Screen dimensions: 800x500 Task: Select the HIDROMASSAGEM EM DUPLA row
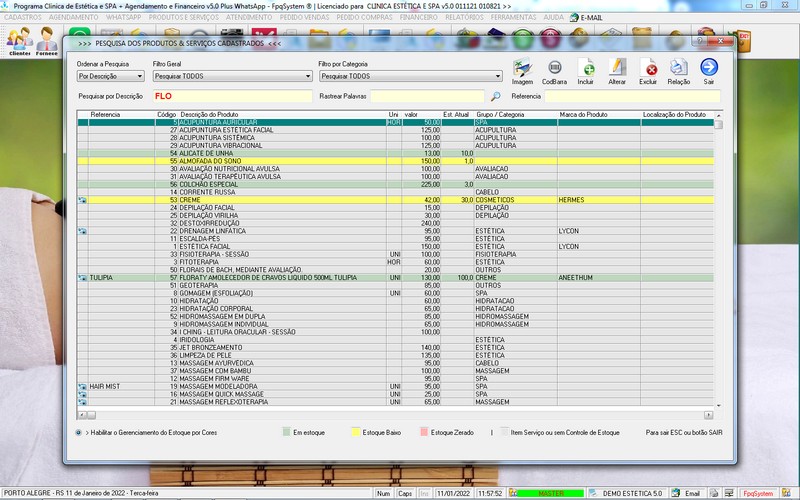[395, 317]
